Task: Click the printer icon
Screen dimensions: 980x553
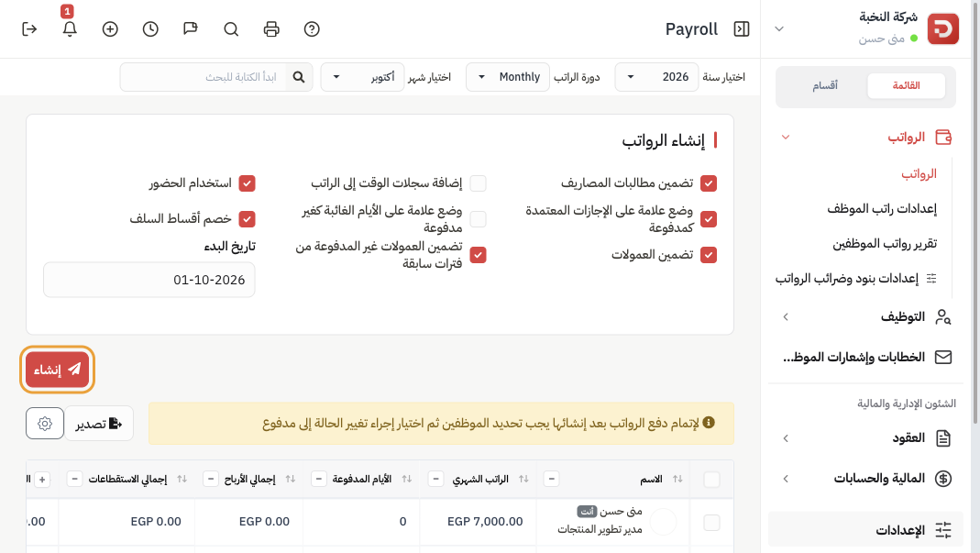Action: tap(271, 29)
